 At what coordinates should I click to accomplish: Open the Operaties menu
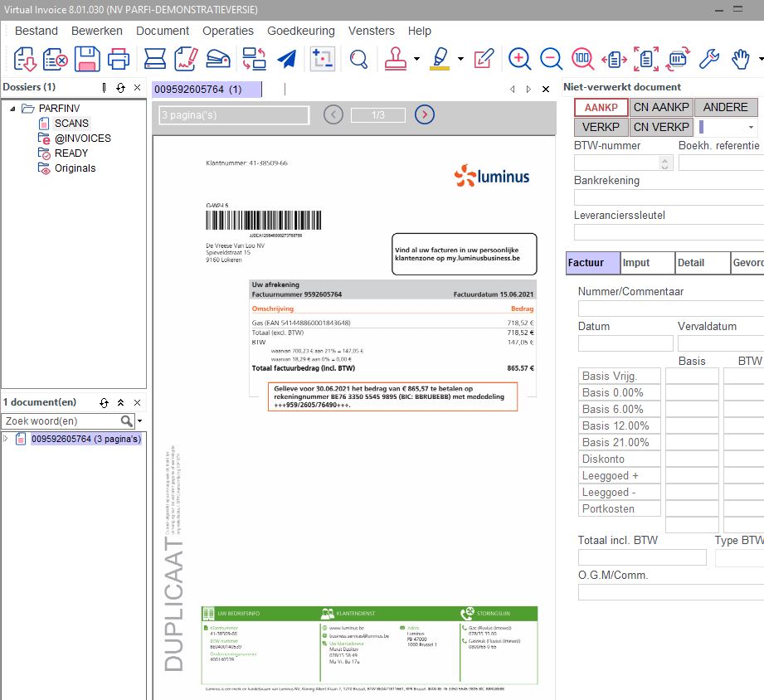pos(228,31)
